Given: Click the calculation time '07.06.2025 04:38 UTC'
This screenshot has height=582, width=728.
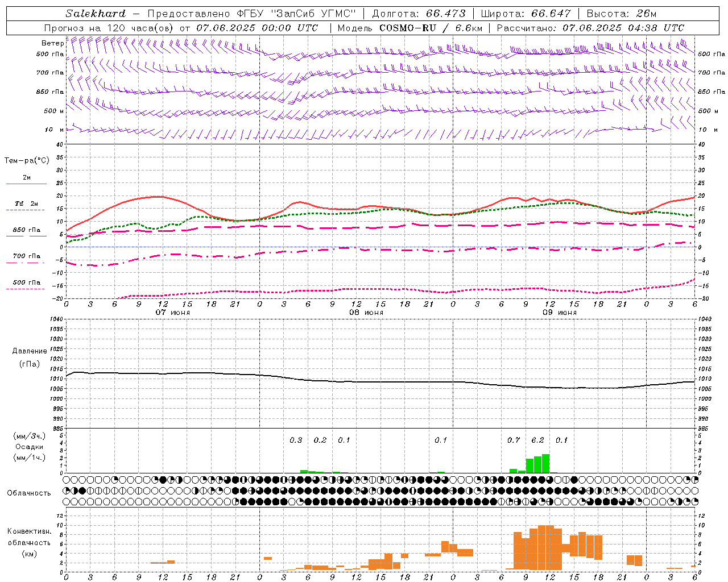Looking at the screenshot, I should 623,28.
